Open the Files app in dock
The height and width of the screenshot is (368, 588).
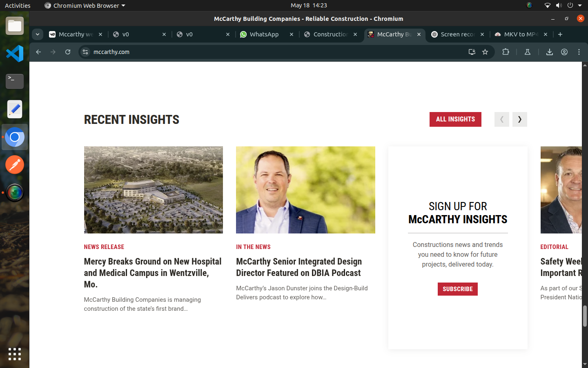point(15,26)
